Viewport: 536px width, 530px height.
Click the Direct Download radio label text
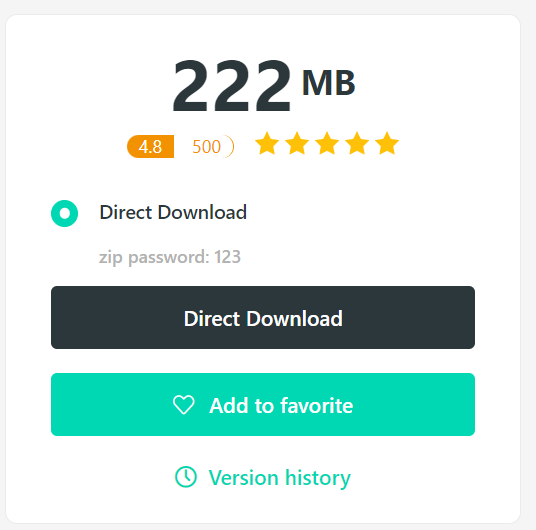click(x=173, y=212)
